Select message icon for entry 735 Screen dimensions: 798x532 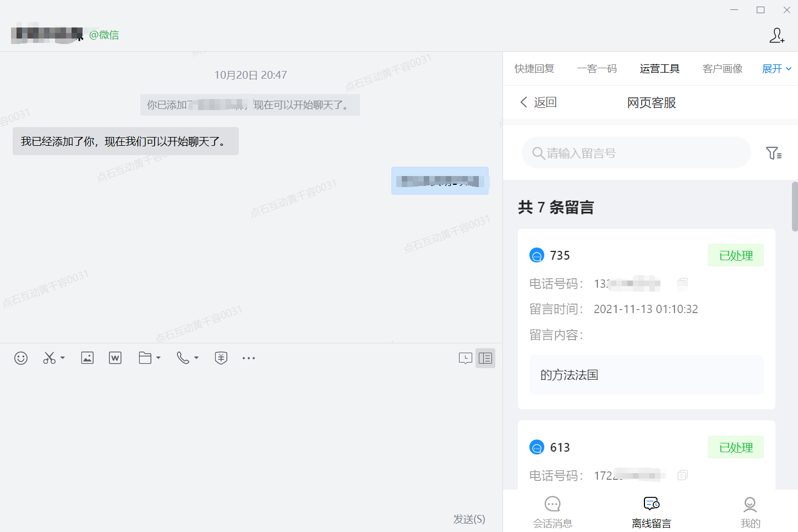(537, 255)
